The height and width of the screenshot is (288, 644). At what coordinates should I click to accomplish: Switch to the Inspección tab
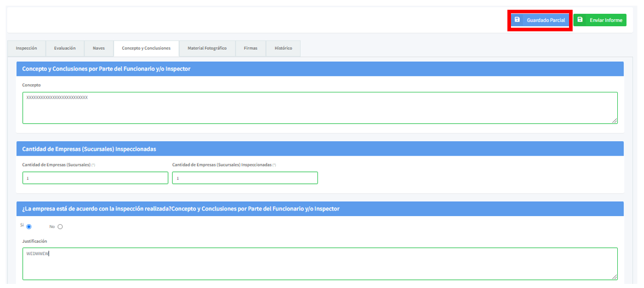26,48
